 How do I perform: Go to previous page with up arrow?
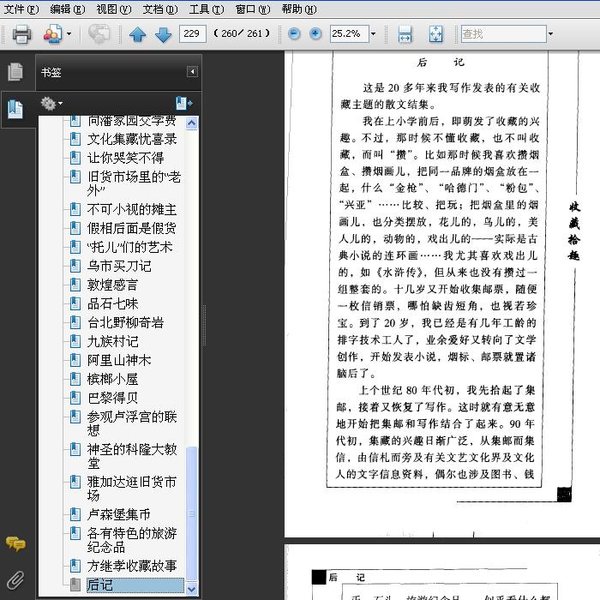coord(137,34)
